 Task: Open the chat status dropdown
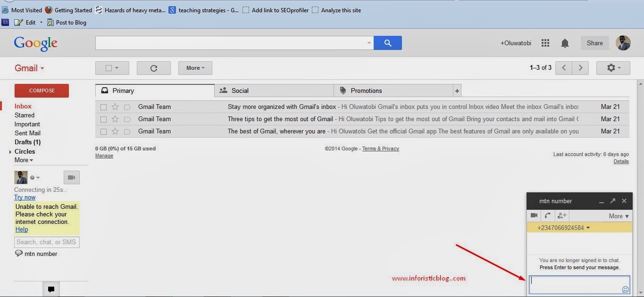point(35,178)
